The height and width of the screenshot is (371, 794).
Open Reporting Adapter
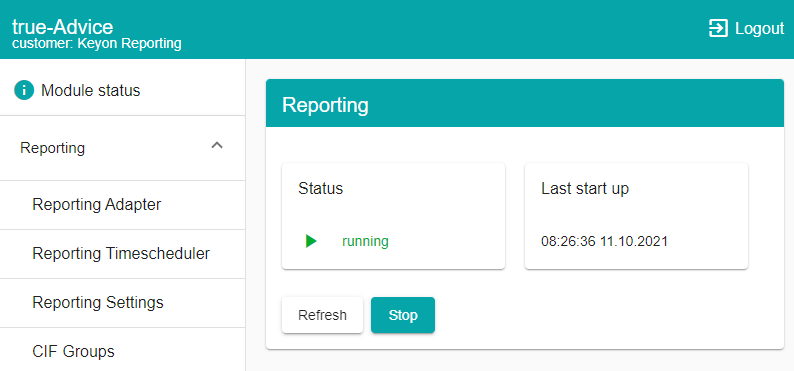point(123,205)
